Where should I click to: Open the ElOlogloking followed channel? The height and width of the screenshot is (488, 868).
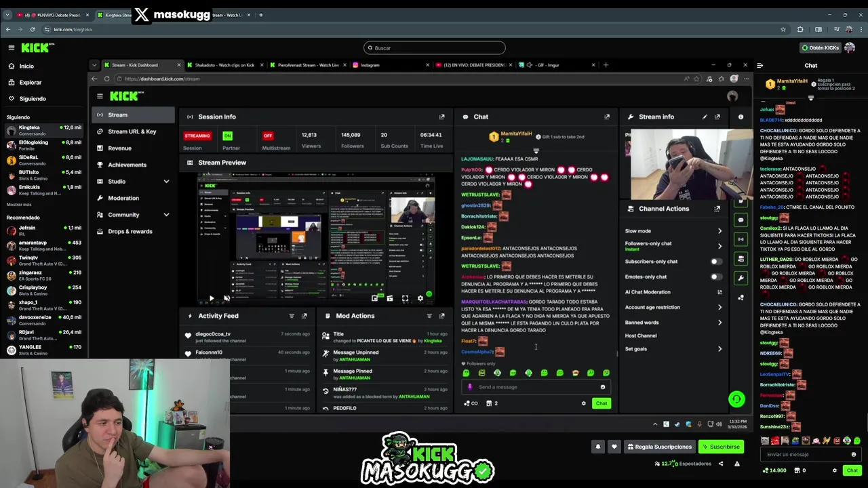(x=43, y=145)
